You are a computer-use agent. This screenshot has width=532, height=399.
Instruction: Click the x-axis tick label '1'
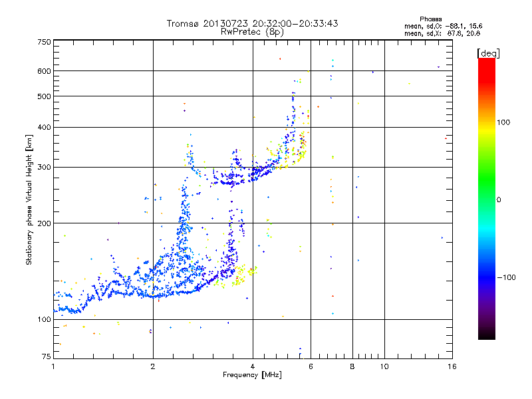coord(53,366)
